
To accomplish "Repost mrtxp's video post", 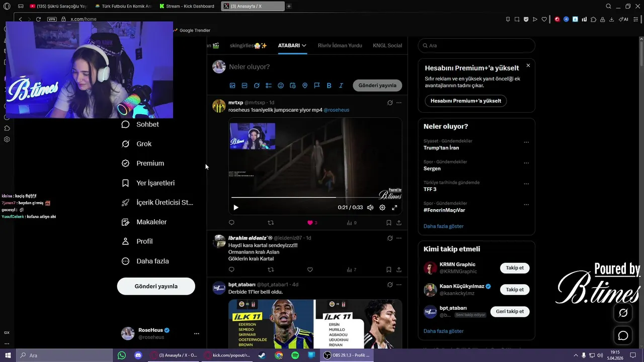I will pos(271,222).
